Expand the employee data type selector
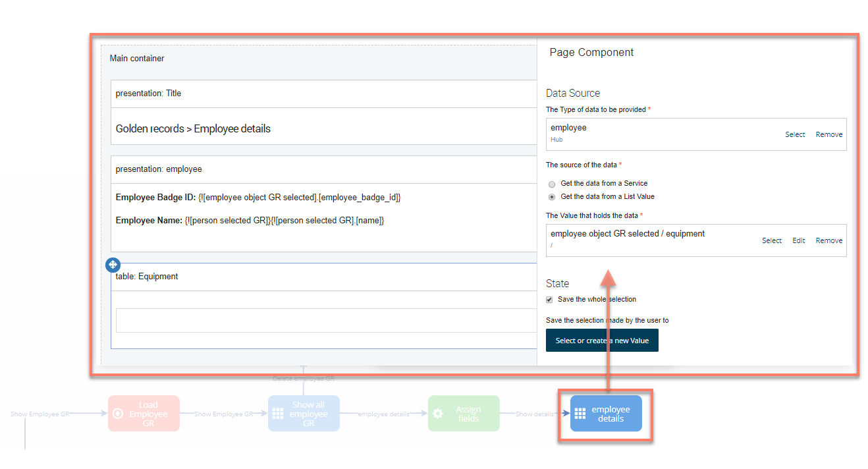This screenshot has width=868, height=469. click(795, 134)
